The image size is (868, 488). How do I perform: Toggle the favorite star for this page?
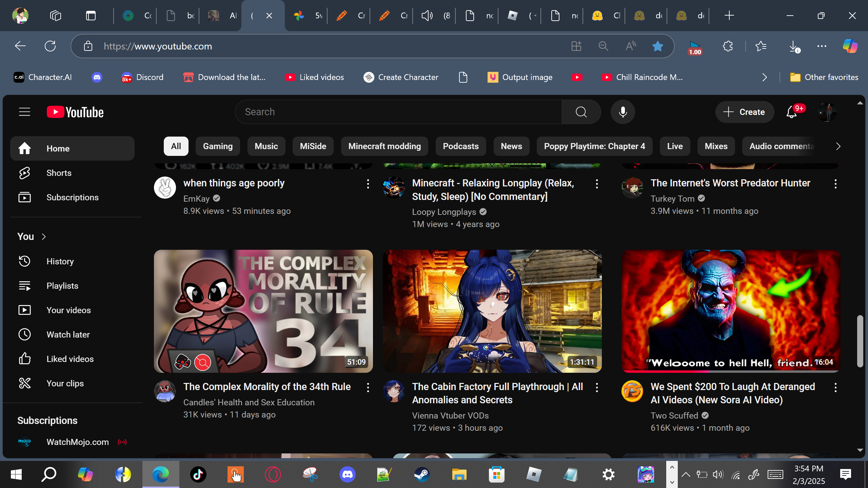point(657,46)
